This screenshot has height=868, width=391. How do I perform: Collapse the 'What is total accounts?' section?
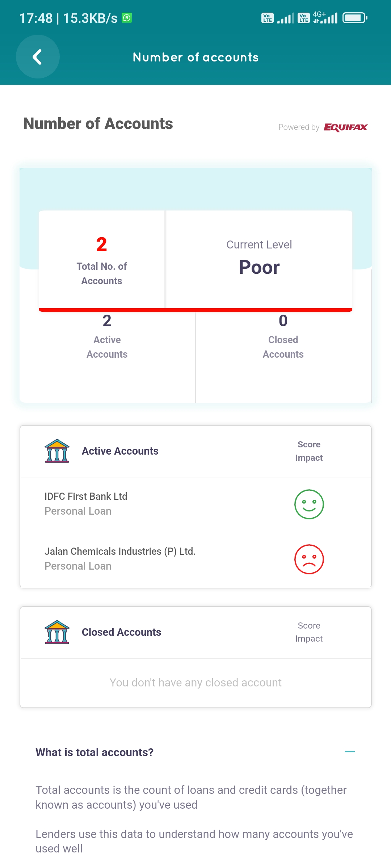pyautogui.click(x=350, y=752)
